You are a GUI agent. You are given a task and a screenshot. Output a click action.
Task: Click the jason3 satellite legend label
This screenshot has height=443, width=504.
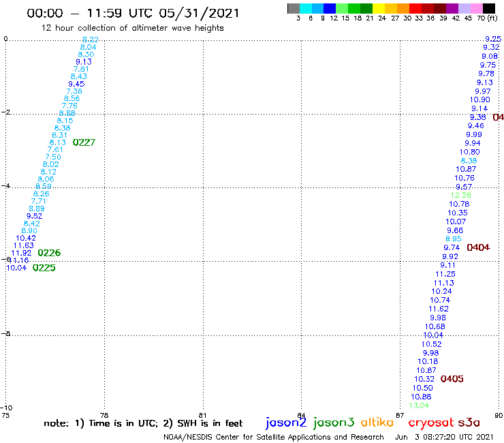coord(334,423)
